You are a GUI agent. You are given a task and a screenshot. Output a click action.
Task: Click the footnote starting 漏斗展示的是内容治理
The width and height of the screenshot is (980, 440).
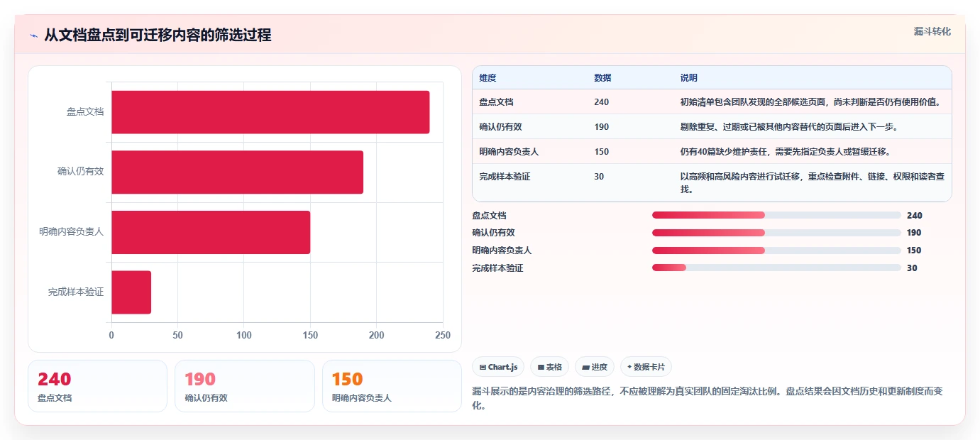(x=707, y=398)
